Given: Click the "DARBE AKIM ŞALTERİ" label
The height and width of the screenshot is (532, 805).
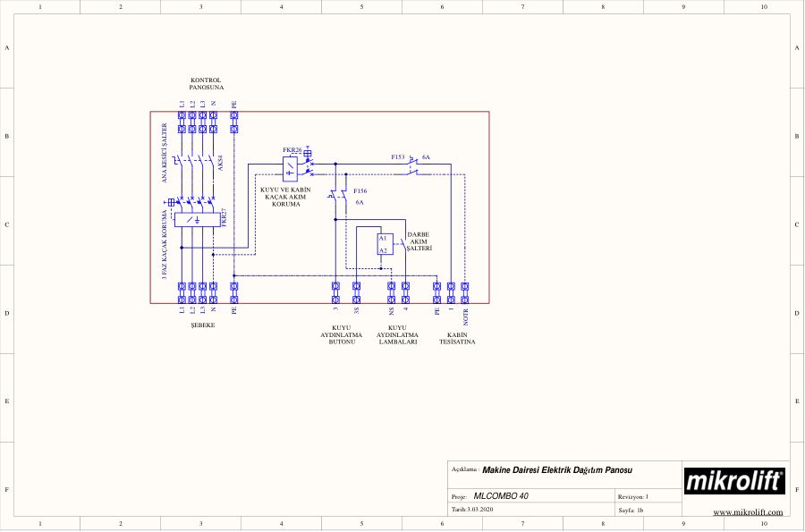Looking at the screenshot, I should click(x=419, y=241).
